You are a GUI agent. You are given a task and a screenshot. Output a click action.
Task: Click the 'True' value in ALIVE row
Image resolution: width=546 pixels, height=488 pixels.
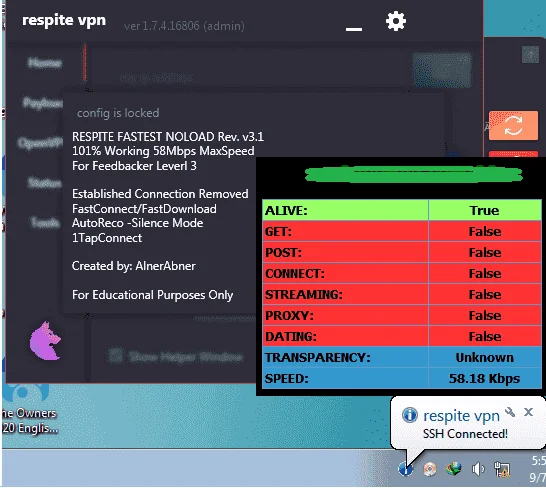484,210
